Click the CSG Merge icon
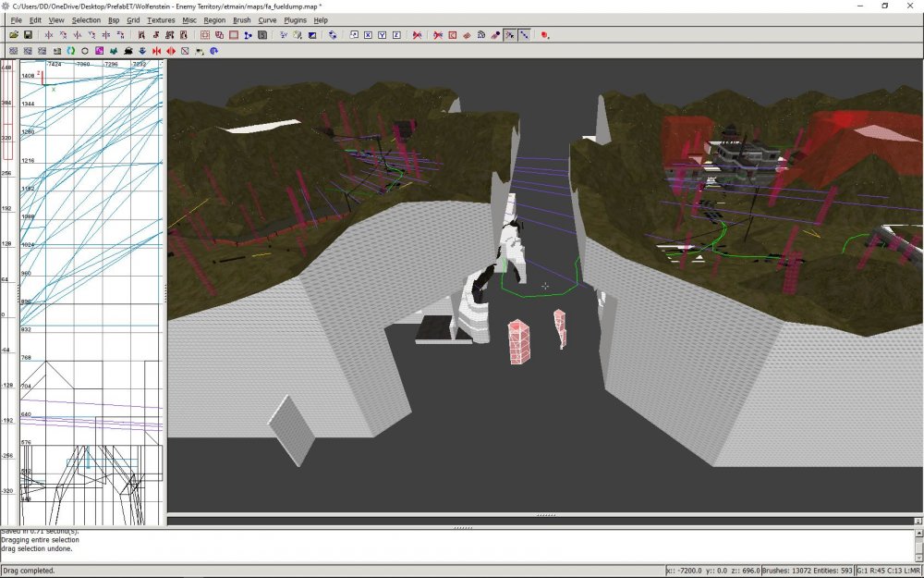Image resolution: width=924 pixels, height=578 pixels. tap(219, 35)
